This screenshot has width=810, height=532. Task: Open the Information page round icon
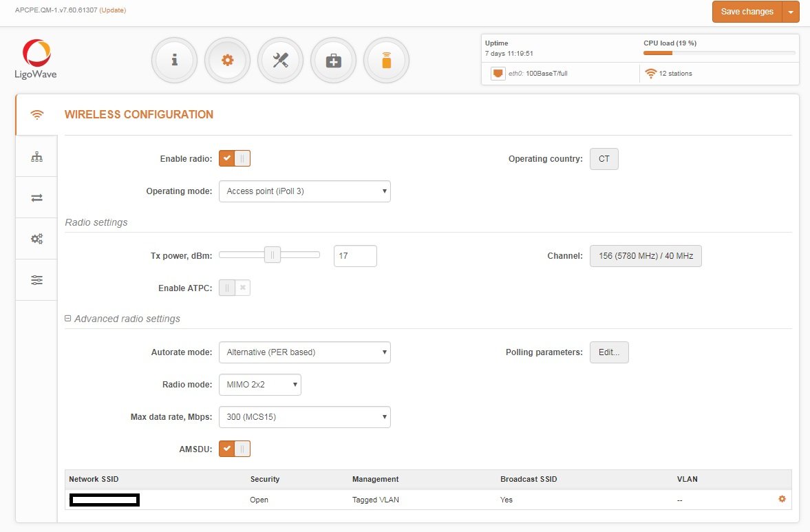[x=174, y=61]
